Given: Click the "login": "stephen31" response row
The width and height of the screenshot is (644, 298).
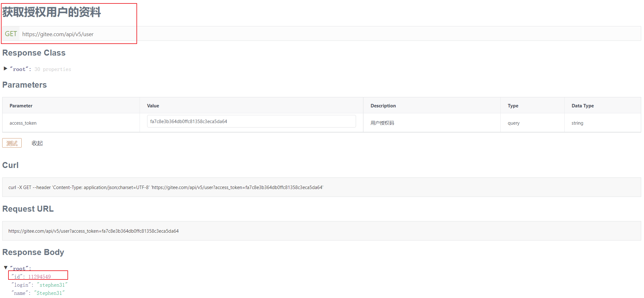Looking at the screenshot, I should (x=40, y=285).
